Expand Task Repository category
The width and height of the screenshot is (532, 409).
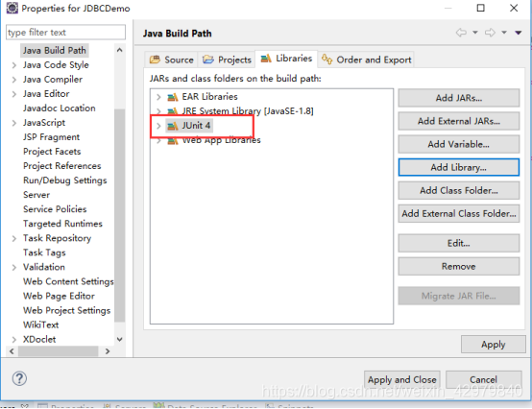13,238
